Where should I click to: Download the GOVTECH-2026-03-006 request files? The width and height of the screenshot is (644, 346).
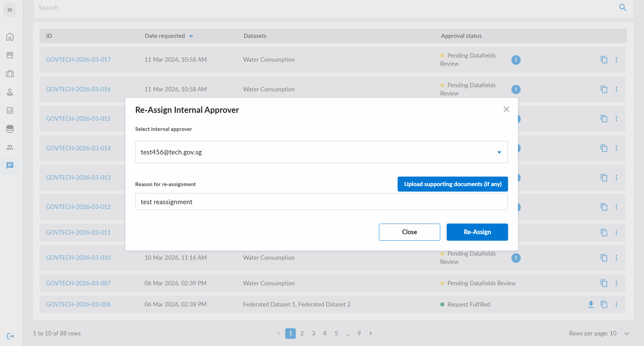point(591,304)
